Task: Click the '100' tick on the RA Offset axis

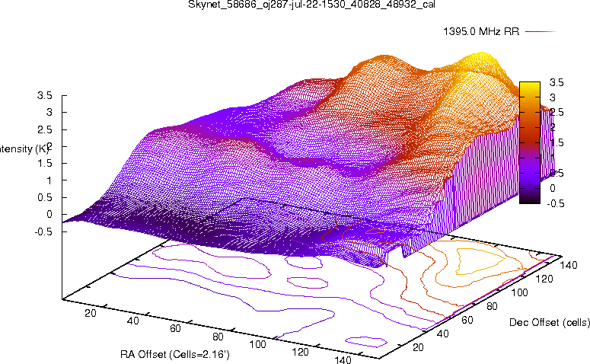Action: pos(258,344)
